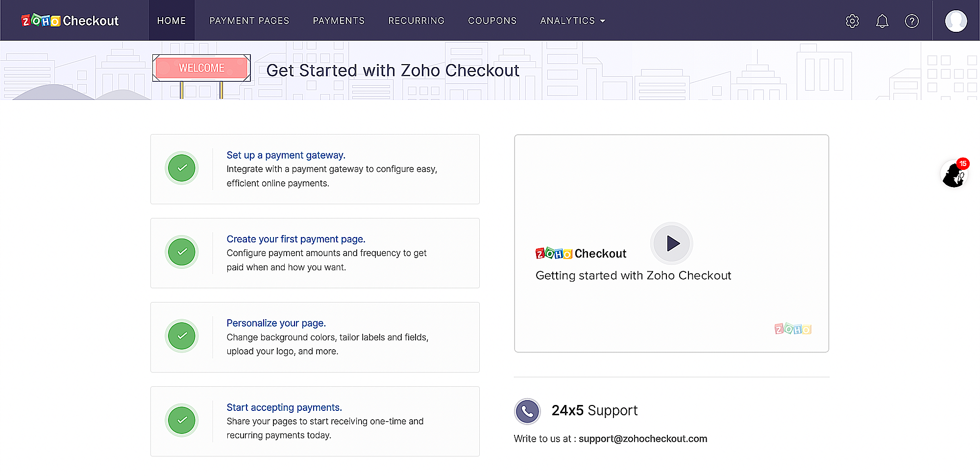The image size is (980, 476).
Task: Open the user profile avatar
Action: click(x=955, y=21)
